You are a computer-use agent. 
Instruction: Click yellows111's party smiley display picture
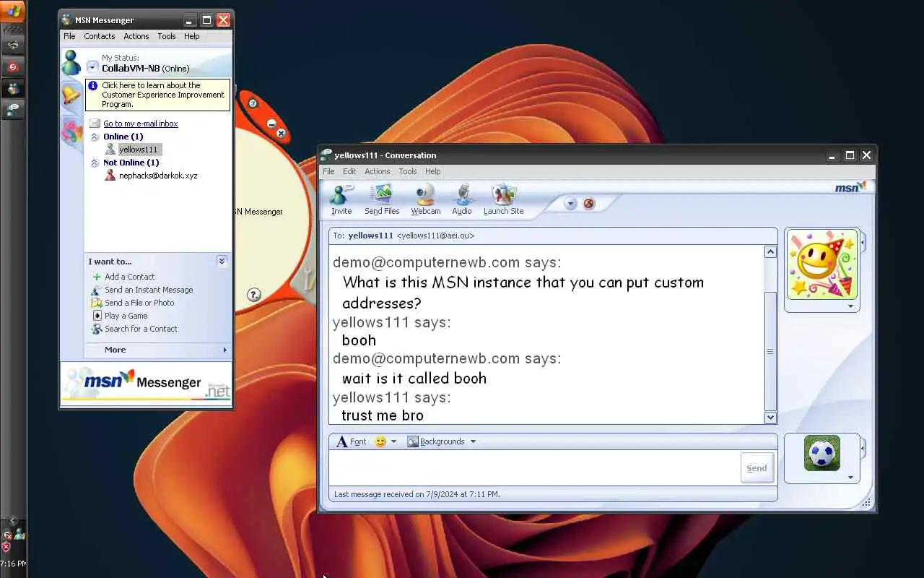[x=822, y=264]
